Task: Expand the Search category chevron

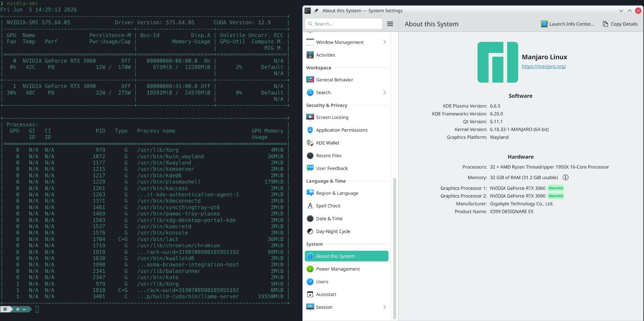Action: (x=385, y=92)
